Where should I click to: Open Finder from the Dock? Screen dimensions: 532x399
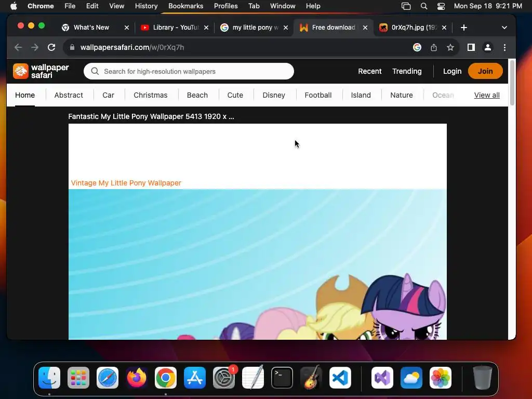coord(49,378)
